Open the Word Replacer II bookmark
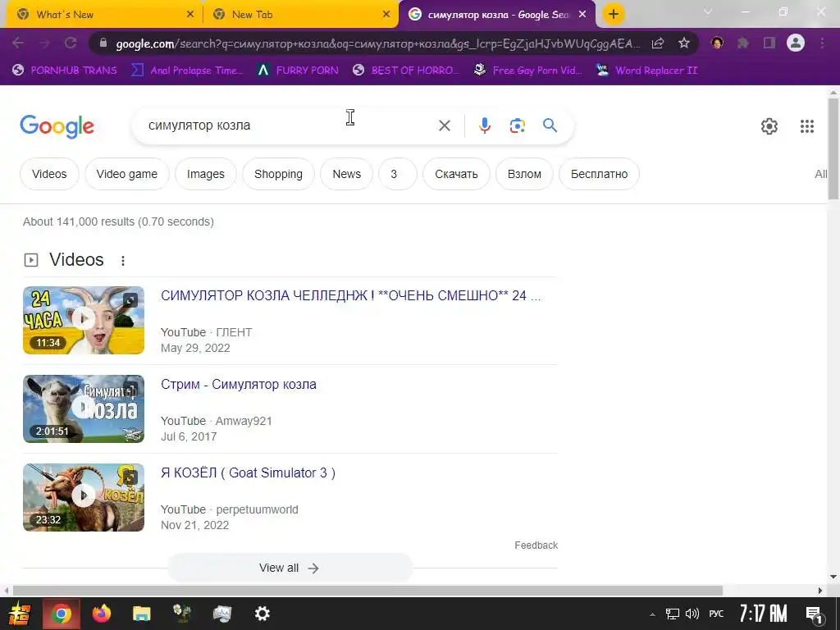This screenshot has width=840, height=630. pos(646,71)
